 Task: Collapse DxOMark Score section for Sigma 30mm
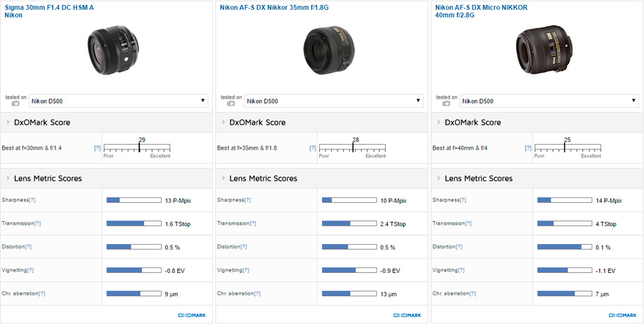click(106, 122)
